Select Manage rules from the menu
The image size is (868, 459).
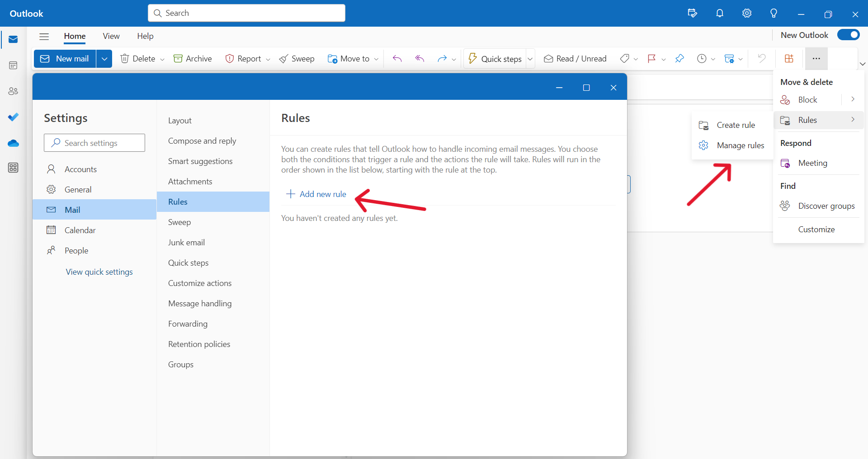click(x=740, y=145)
